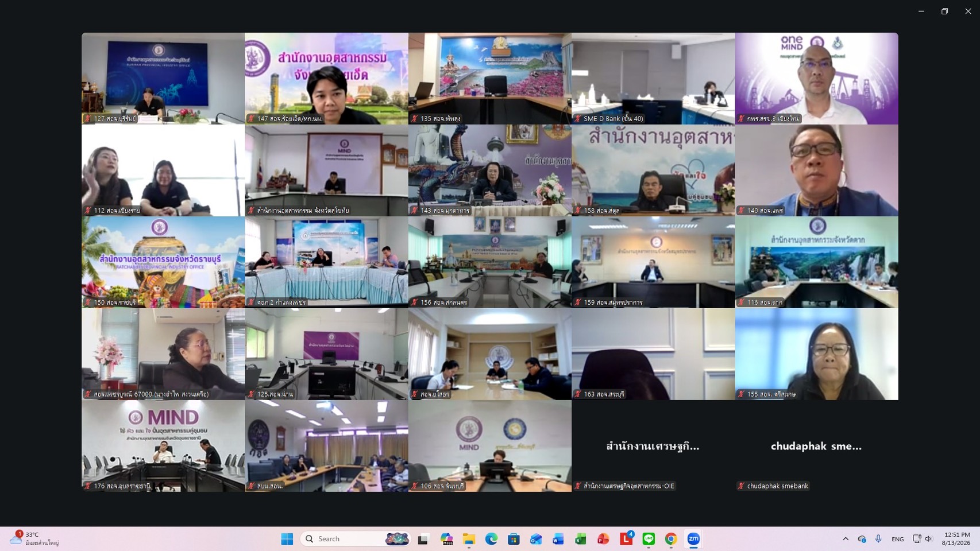Select the 155 tile woman with glasses
The image size is (980, 551).
(x=816, y=354)
